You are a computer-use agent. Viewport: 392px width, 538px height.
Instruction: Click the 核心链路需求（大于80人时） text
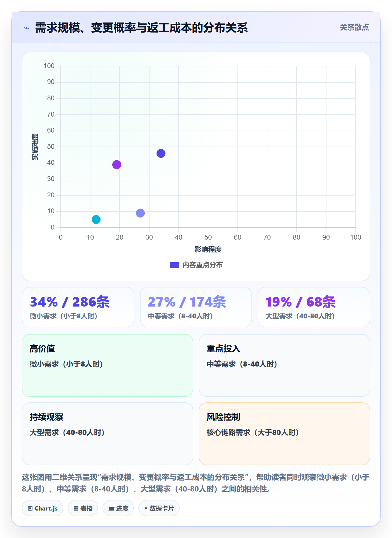point(253,432)
